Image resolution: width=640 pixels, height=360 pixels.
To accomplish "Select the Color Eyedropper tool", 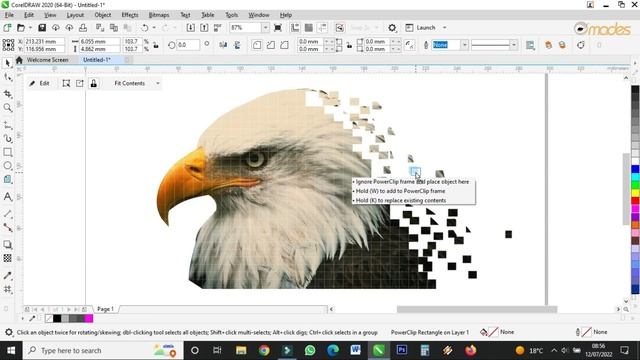I will point(7,276).
